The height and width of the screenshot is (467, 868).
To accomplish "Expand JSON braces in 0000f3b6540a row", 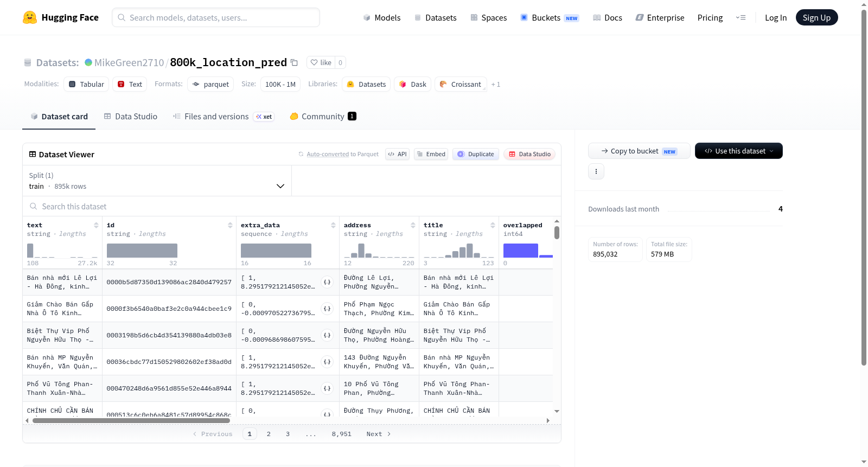I will [x=327, y=309].
